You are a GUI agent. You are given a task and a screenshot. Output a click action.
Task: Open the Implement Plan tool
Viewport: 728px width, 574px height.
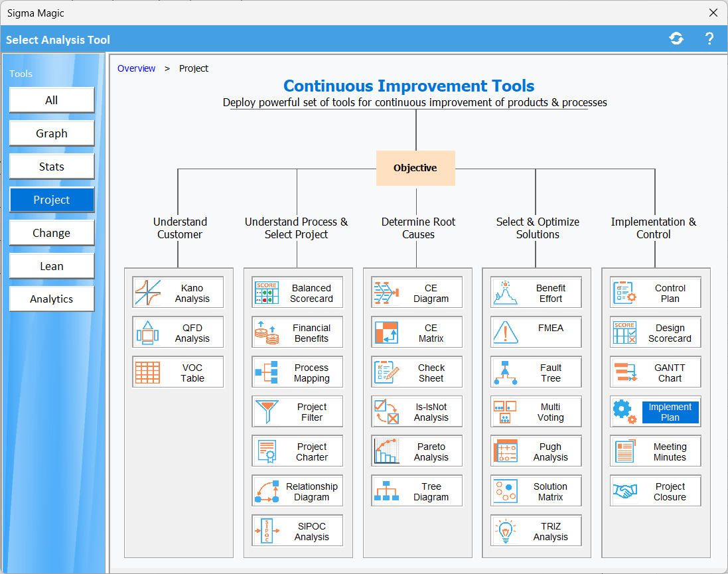click(x=670, y=412)
